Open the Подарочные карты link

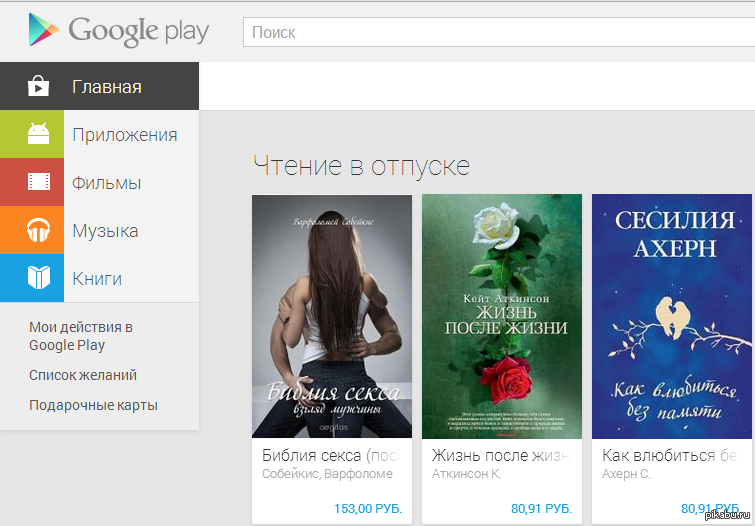(93, 405)
